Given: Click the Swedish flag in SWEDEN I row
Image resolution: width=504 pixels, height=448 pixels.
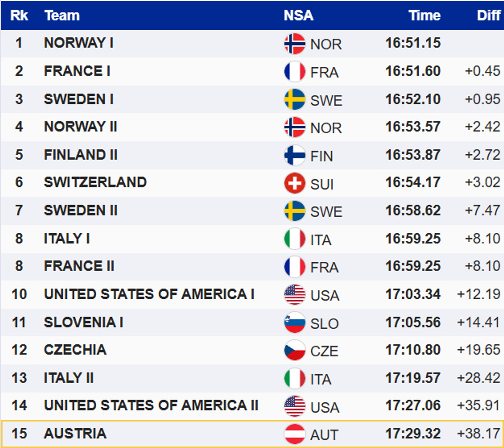Looking at the screenshot, I should click(x=294, y=100).
